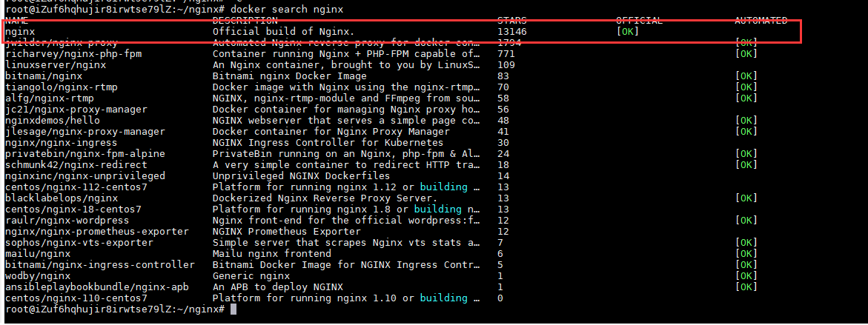The height and width of the screenshot is (325, 868).
Task: Select the 'Official build of Nginx.' description
Action: click(283, 32)
